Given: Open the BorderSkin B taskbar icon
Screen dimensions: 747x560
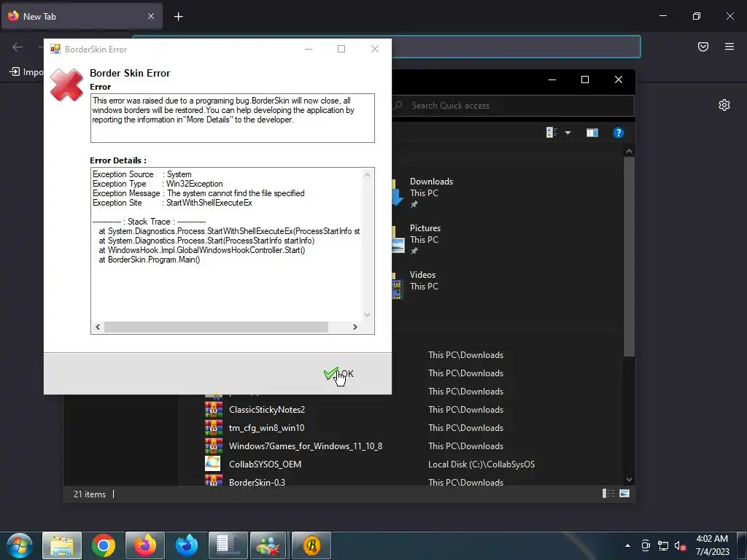Looking at the screenshot, I should click(311, 545).
